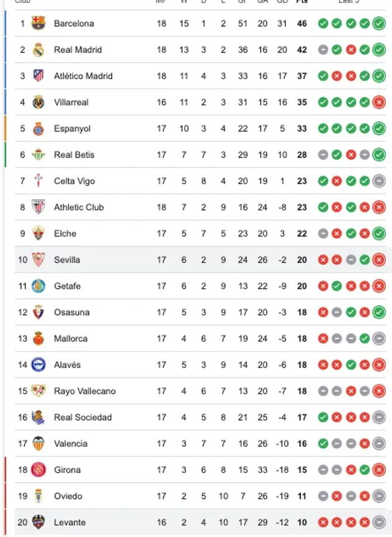Click the Oviedo club crest

(39, 496)
